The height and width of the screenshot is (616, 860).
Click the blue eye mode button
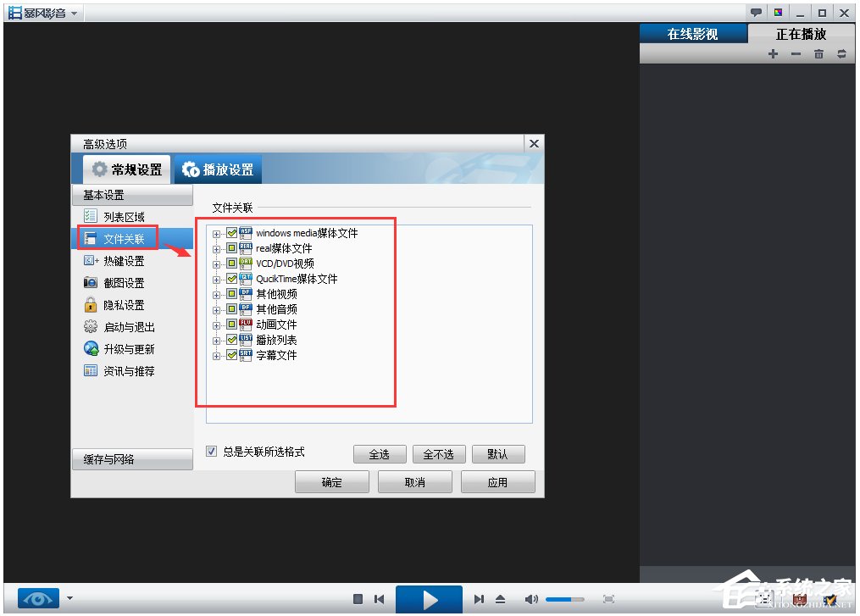[x=38, y=598]
